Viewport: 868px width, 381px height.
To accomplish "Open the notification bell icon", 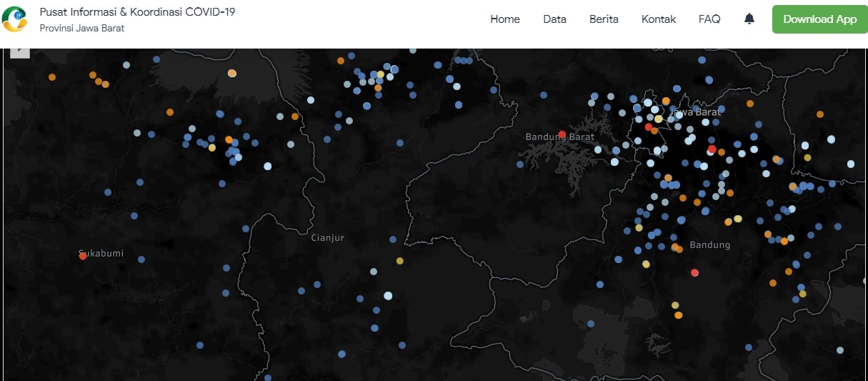I will tap(749, 19).
